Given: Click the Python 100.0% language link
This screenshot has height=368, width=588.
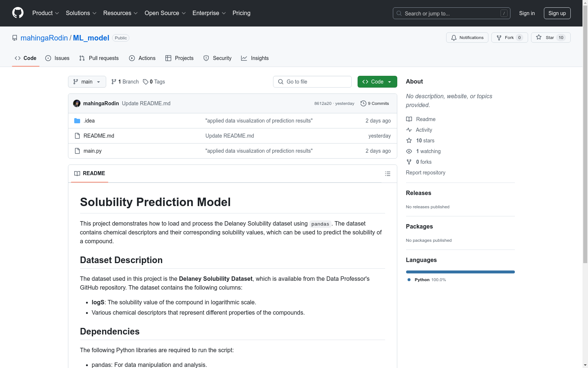Looking at the screenshot, I should click(x=427, y=280).
